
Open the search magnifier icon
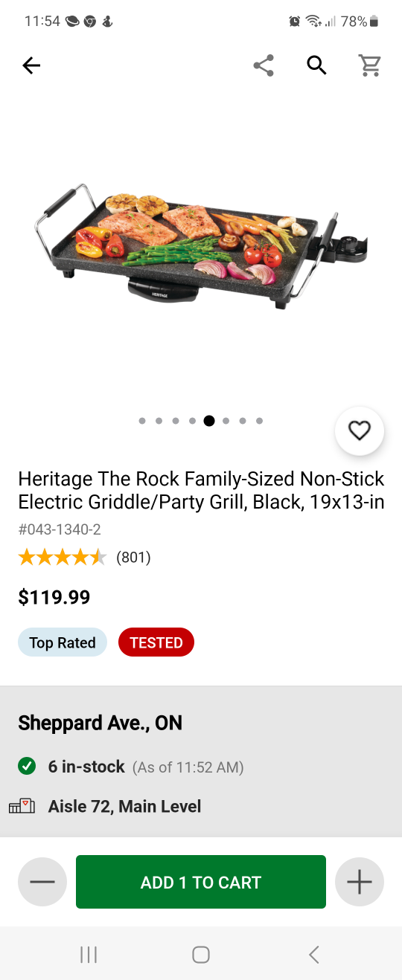click(317, 65)
